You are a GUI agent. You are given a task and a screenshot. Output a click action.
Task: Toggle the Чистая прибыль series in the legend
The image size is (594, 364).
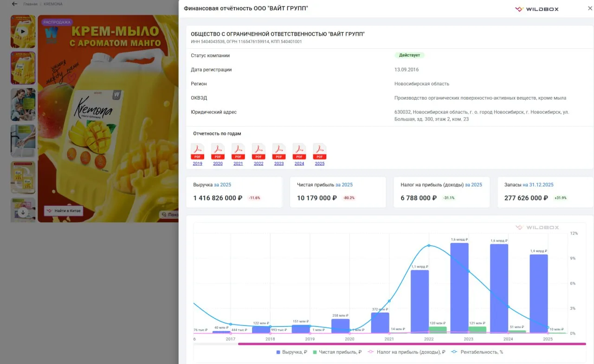click(x=337, y=352)
